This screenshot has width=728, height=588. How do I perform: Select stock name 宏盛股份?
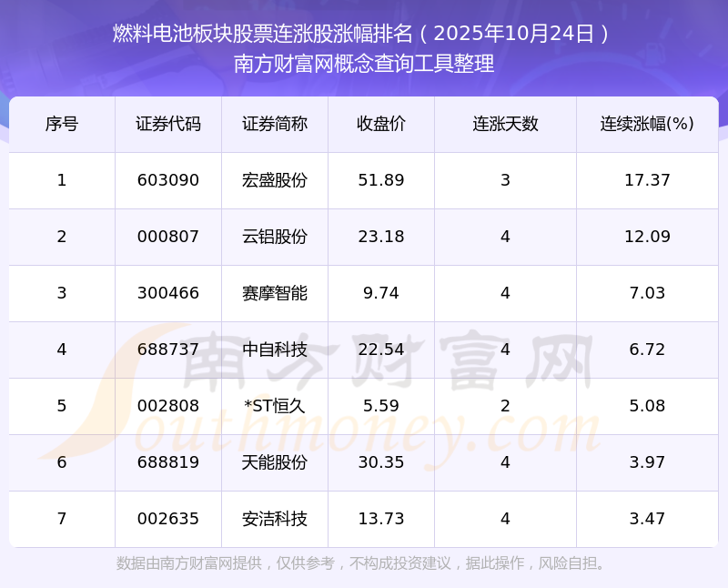[x=275, y=180]
